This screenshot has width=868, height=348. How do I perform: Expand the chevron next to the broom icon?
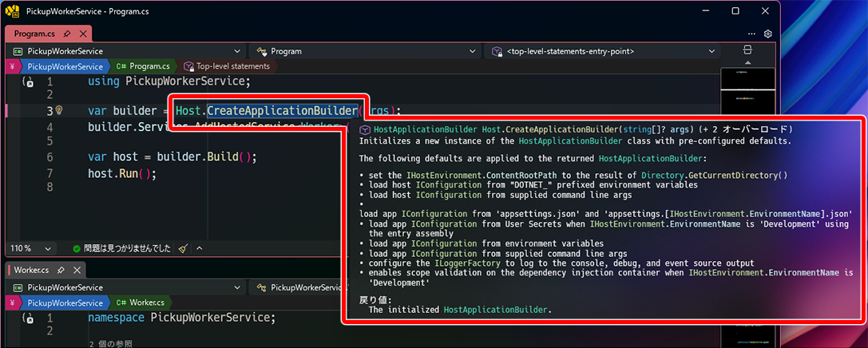pos(200,249)
